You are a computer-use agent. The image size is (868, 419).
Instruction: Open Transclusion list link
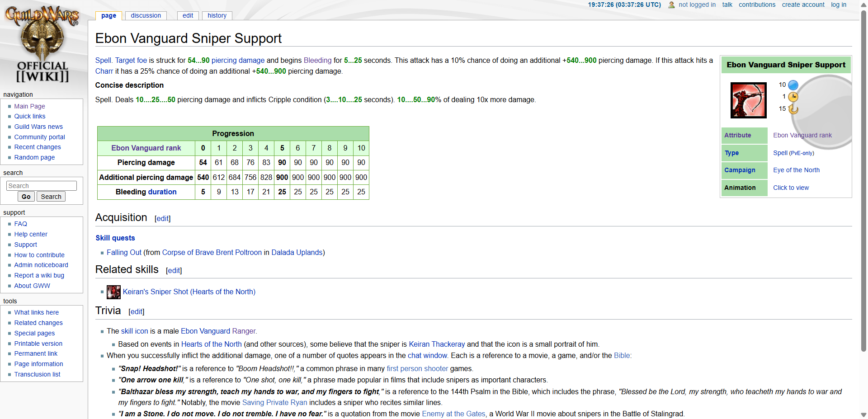37,374
